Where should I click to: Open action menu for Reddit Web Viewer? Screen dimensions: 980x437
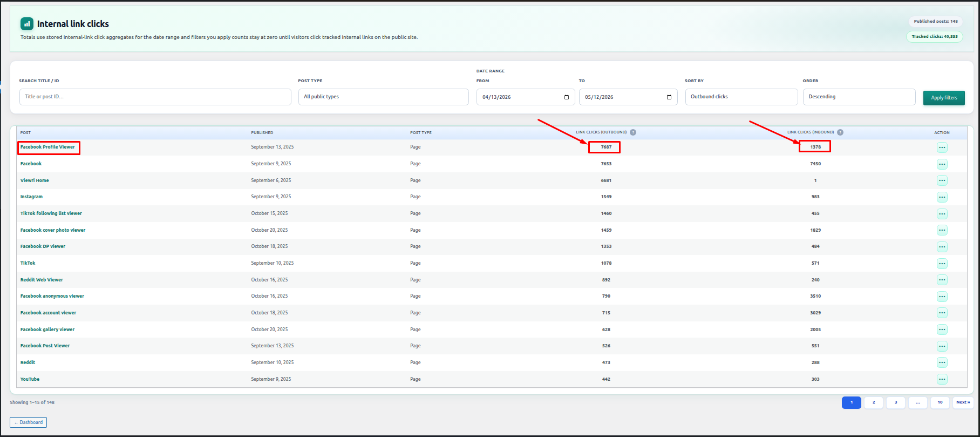942,280
